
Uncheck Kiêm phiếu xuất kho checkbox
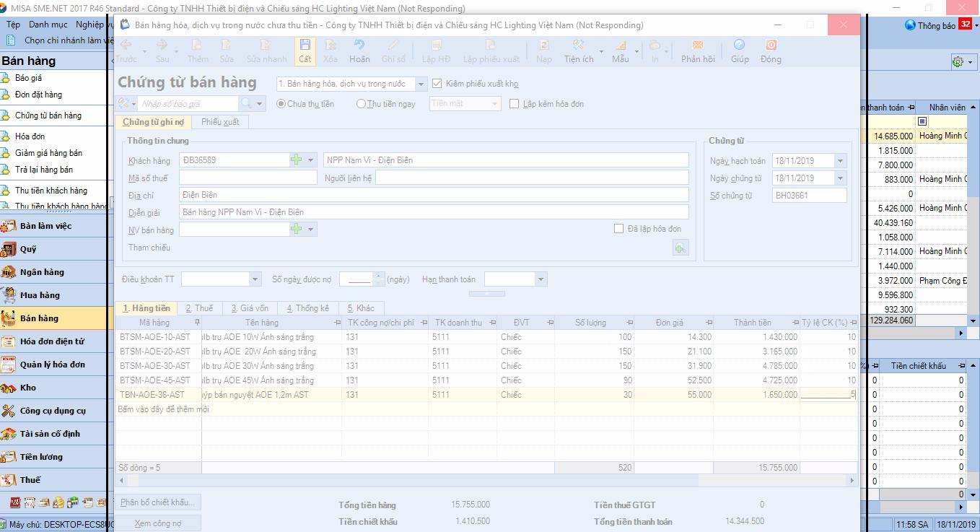pyautogui.click(x=437, y=84)
